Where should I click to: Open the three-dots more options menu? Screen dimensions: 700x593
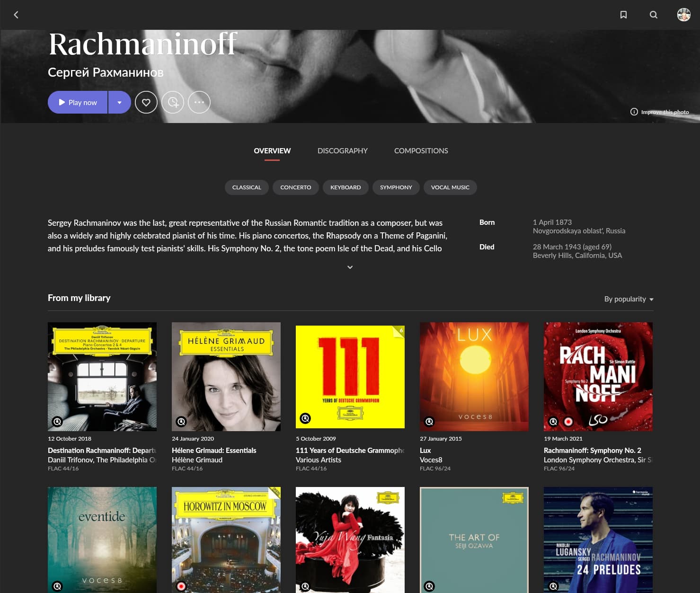[x=199, y=102]
